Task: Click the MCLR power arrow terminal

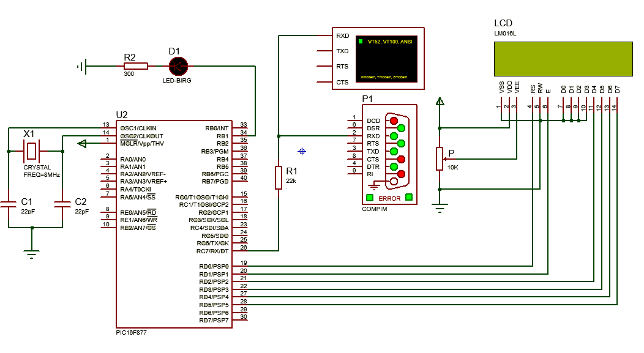Action: click(x=82, y=143)
